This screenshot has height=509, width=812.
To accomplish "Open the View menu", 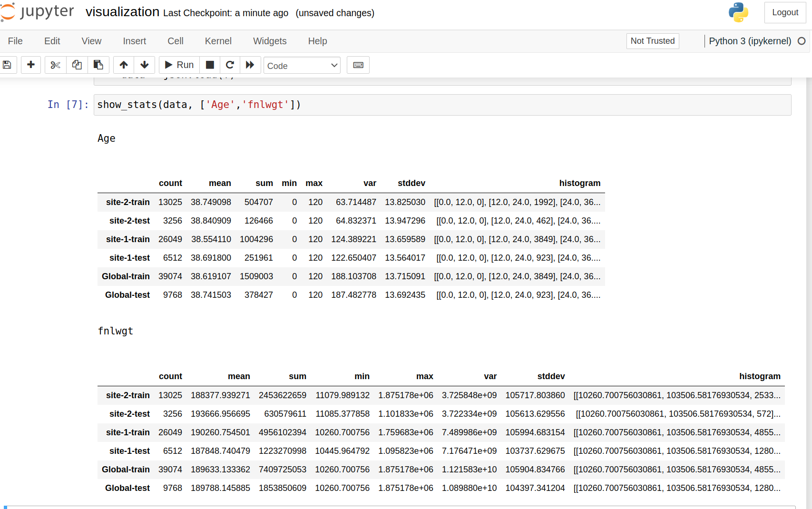I will (x=91, y=41).
